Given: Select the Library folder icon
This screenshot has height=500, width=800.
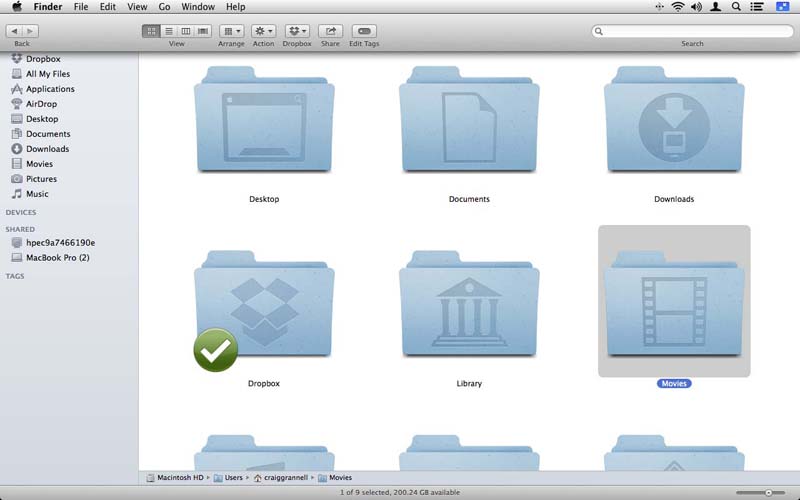Looking at the screenshot, I should (x=469, y=304).
